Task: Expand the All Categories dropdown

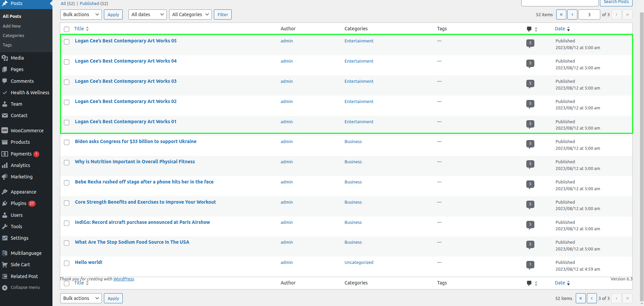Action: (x=190, y=14)
